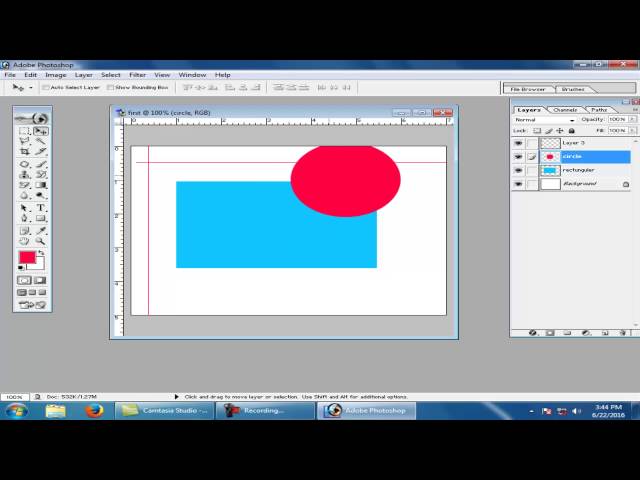The image size is (640, 480).
Task: Select the Magic Wand tool
Action: [x=40, y=141]
